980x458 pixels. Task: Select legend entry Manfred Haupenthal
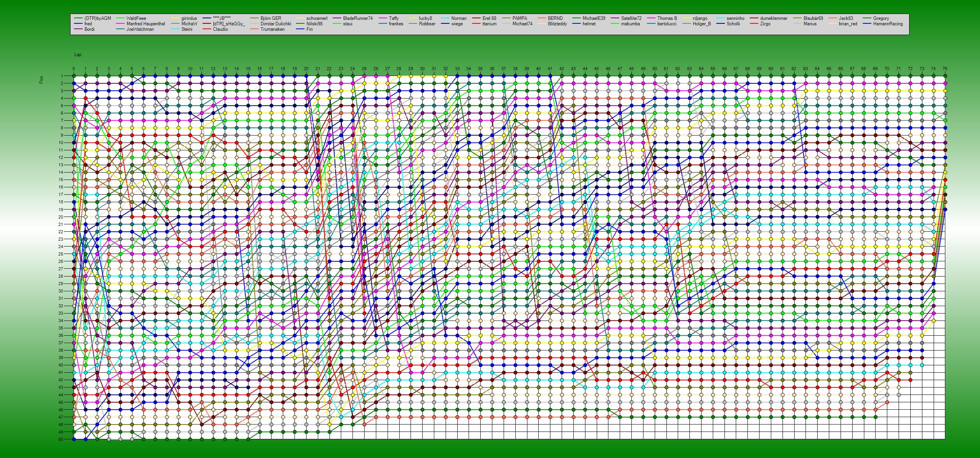pyautogui.click(x=146, y=24)
